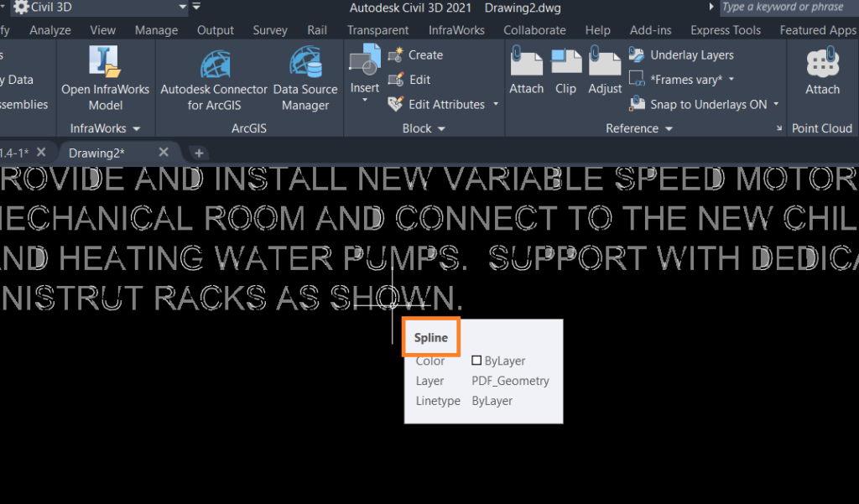Screen dimensions: 859x504
Task: Click the Edit block icon
Action: pos(396,80)
